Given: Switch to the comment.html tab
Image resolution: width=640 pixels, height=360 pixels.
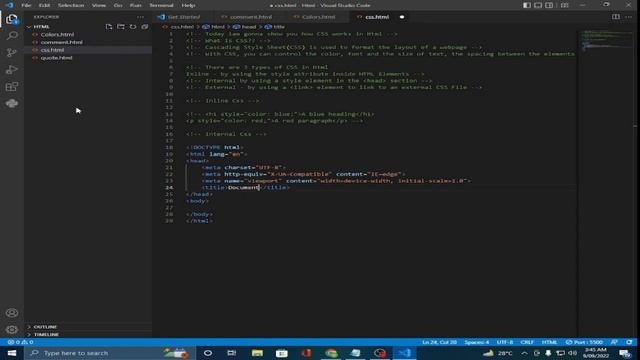Looking at the screenshot, I should 250,17.
